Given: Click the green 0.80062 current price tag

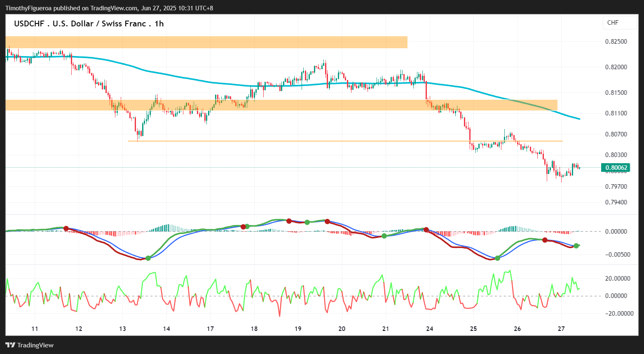Looking at the screenshot, I should pos(616,168).
